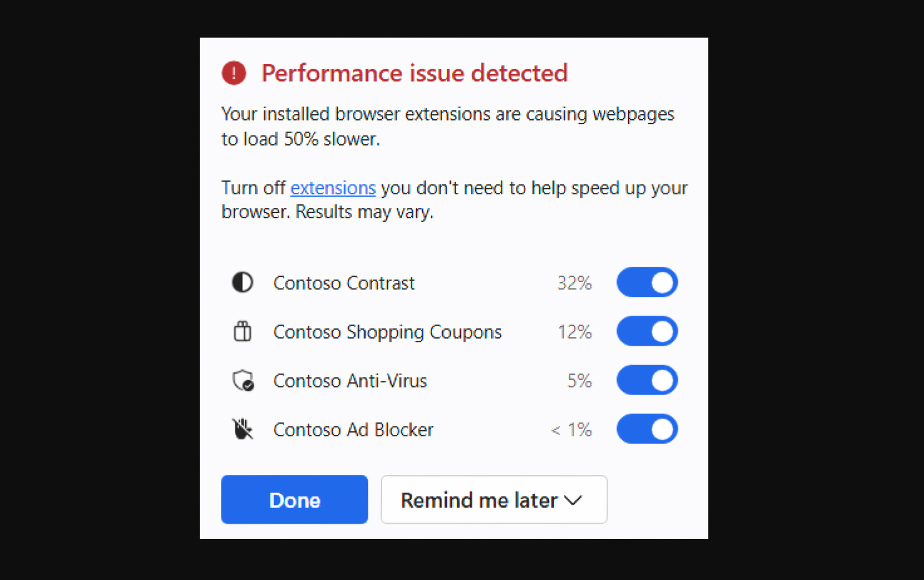Click the shopping bag icon beside Contoso Shopping Coupons
Viewport: 924px width, 580px height.
pyautogui.click(x=242, y=331)
